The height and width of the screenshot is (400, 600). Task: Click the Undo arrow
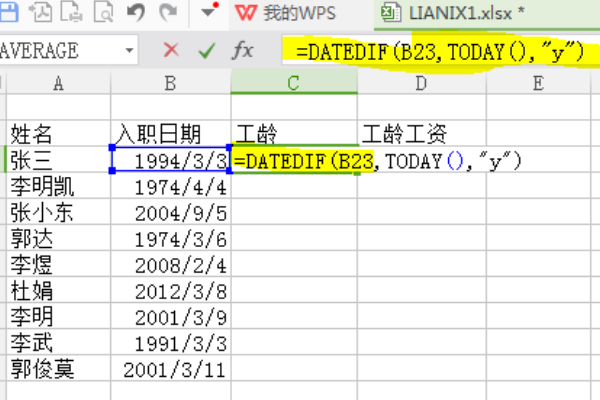[x=136, y=11]
